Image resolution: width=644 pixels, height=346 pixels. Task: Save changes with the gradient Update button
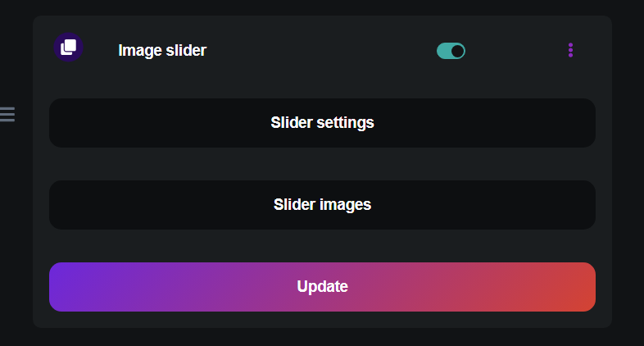tap(322, 287)
